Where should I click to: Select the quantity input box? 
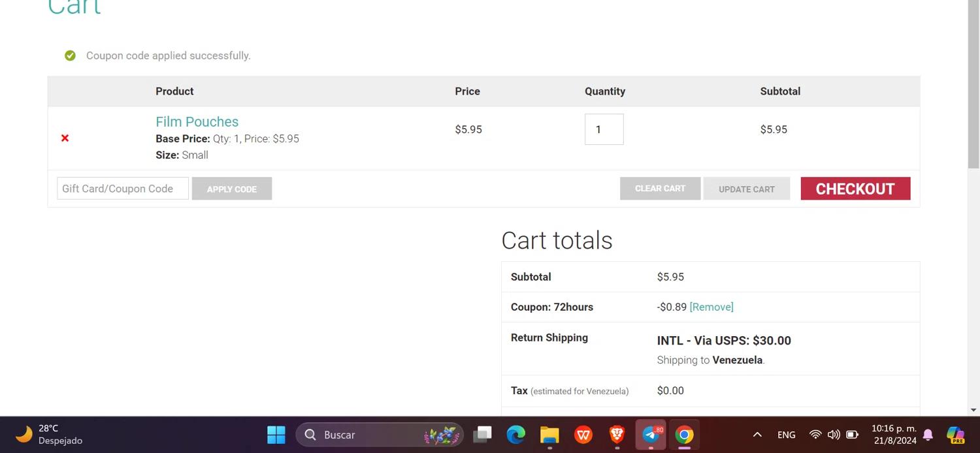pyautogui.click(x=604, y=129)
